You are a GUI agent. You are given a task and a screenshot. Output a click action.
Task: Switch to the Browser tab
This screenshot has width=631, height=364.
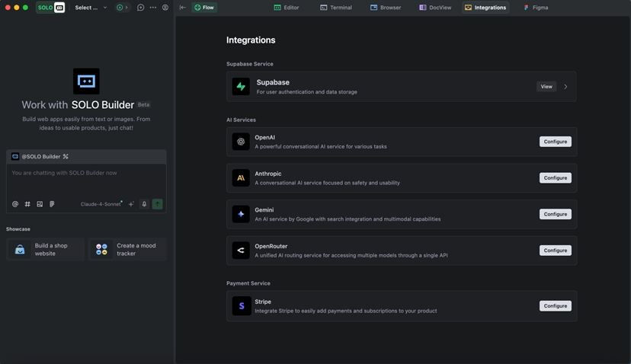coord(386,8)
